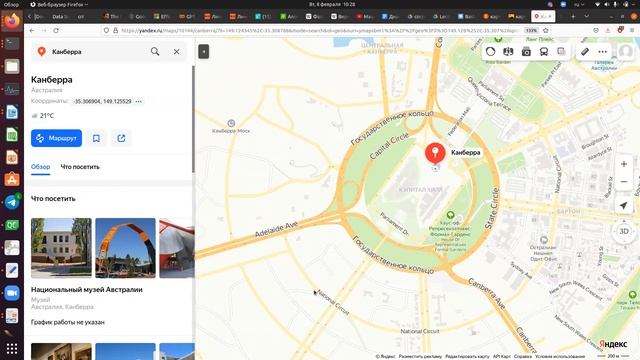Show public transport bus icon layer

click(x=544, y=51)
